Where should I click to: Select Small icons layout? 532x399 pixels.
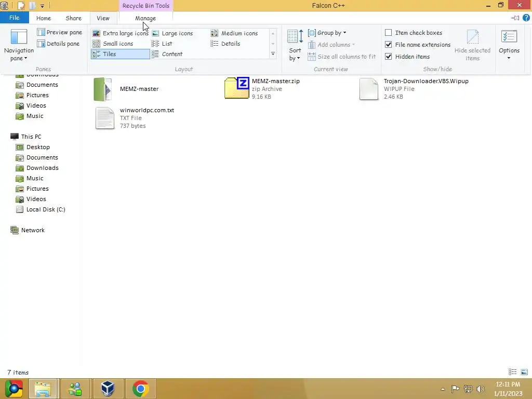(113, 44)
